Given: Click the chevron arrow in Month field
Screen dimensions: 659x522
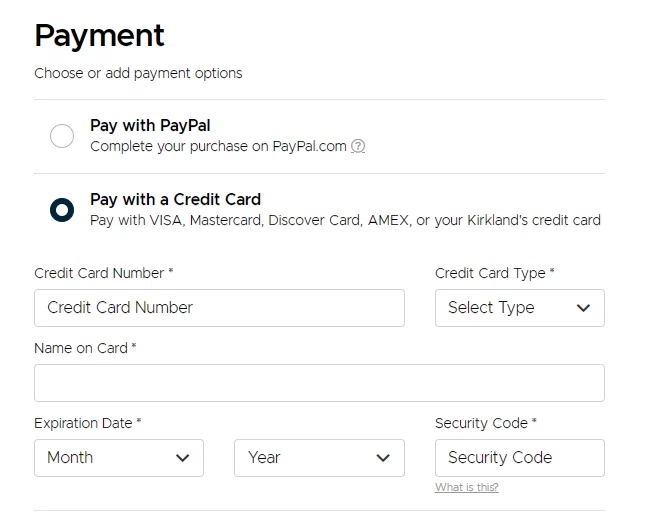Looking at the screenshot, I should pos(182,458).
